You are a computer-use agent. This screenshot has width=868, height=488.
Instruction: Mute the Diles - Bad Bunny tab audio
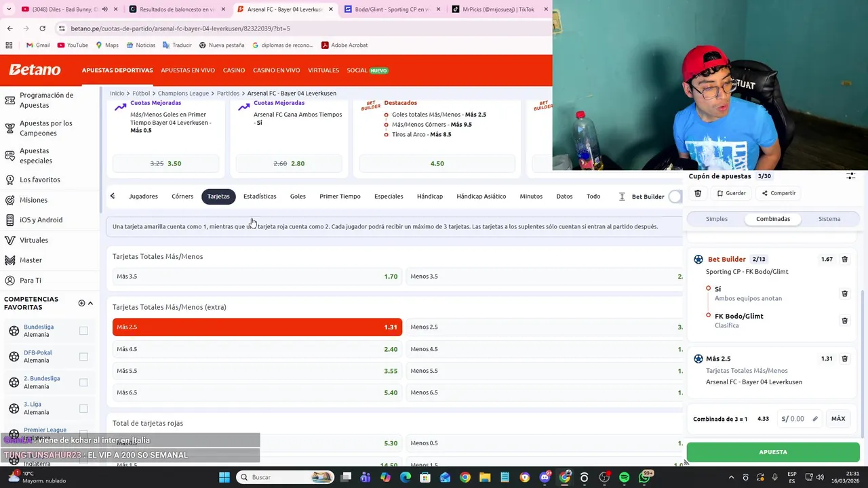point(104,9)
